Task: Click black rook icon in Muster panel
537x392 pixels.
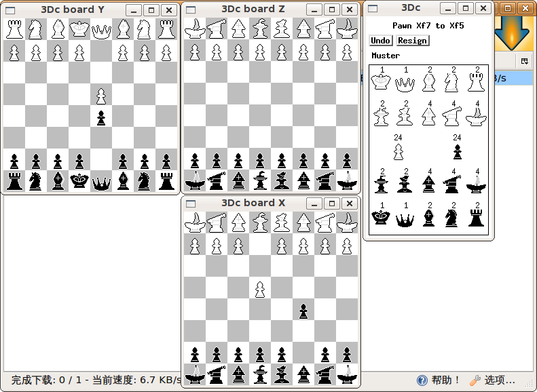Action: 476,218
